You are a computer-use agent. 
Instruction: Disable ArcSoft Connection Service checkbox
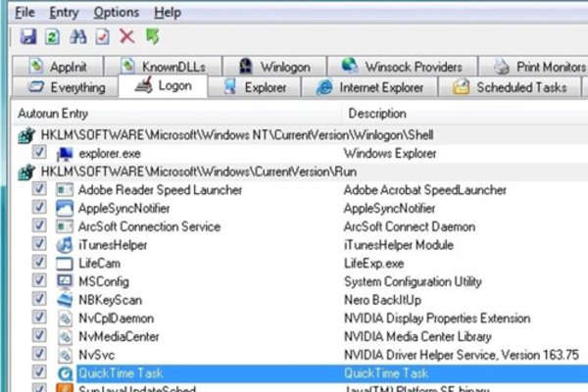39,225
